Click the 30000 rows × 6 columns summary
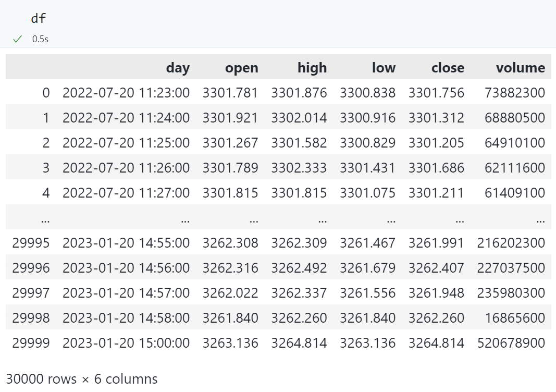Image resolution: width=556 pixels, height=392 pixels. tap(82, 378)
